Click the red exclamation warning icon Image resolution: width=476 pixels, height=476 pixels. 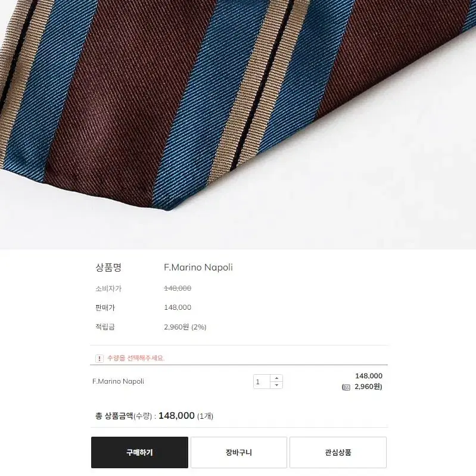point(99,358)
